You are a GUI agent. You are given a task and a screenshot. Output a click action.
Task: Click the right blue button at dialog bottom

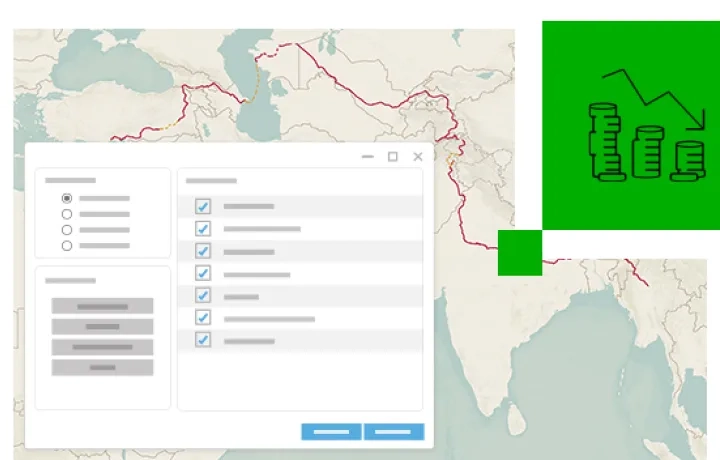393,432
